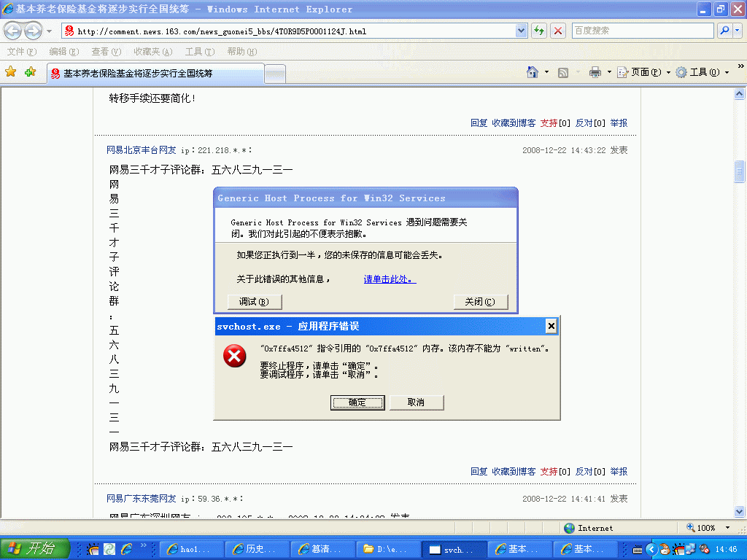Click 反对 under the 北京丰台网友 comment
This screenshot has width=747, height=560.
click(x=584, y=472)
